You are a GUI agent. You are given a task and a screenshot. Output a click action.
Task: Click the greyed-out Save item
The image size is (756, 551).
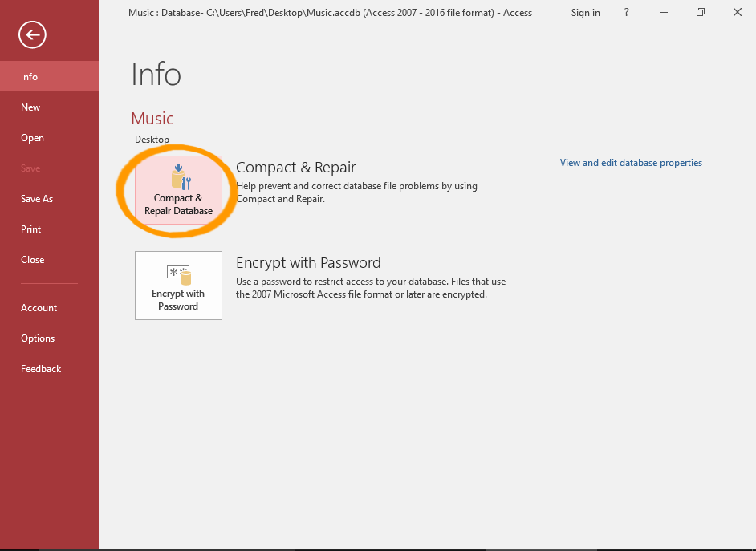point(30,168)
